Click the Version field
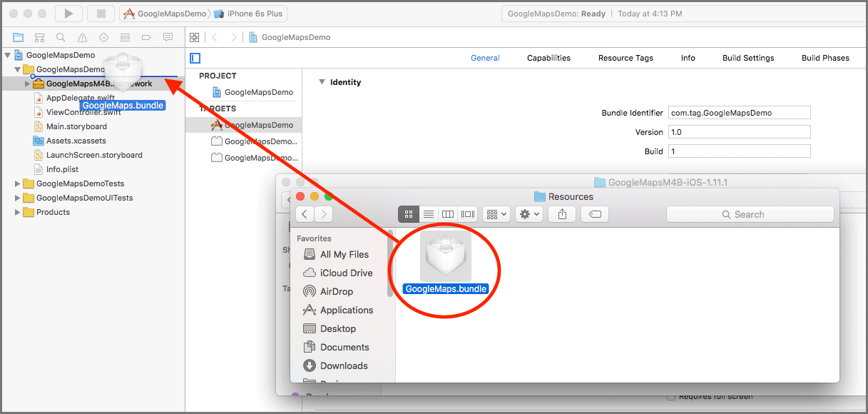Viewport: 868px width, 414px height. click(740, 132)
